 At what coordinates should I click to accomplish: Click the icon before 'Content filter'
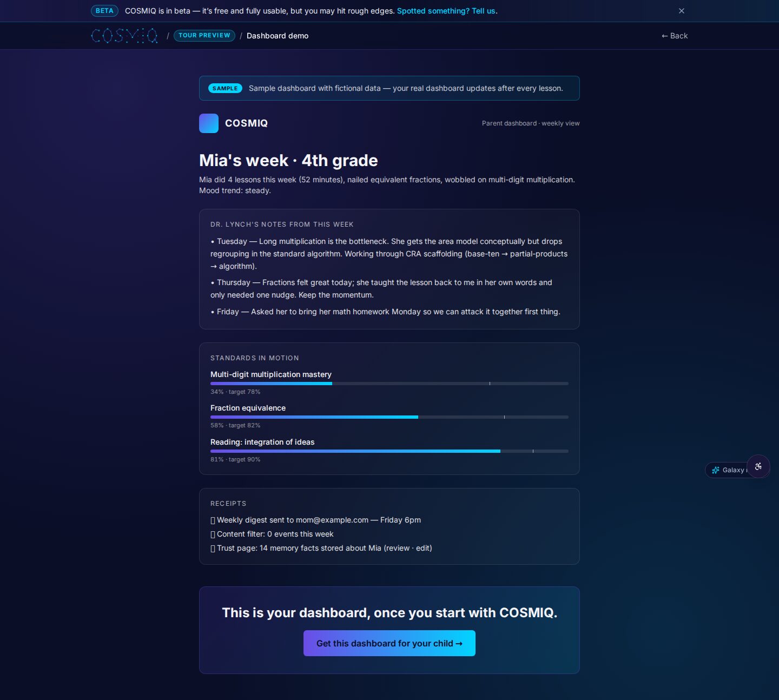point(213,534)
